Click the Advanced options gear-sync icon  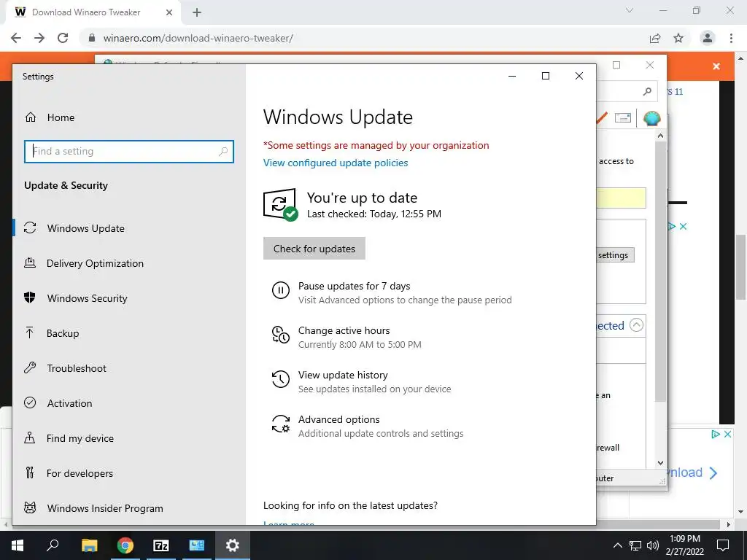coord(281,424)
